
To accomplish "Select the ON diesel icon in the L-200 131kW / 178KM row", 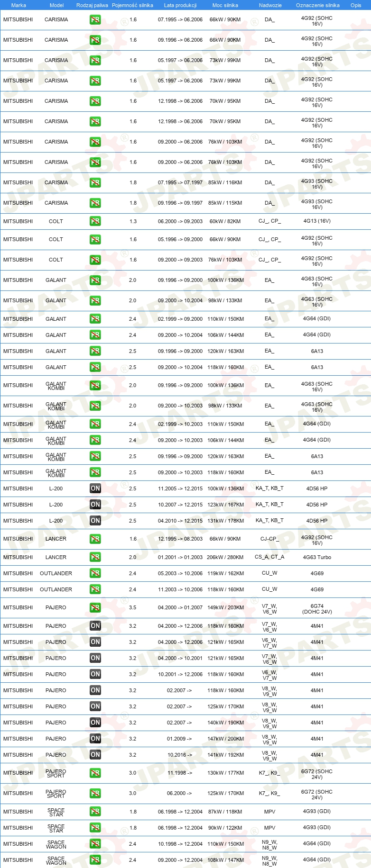I will (95, 521).
